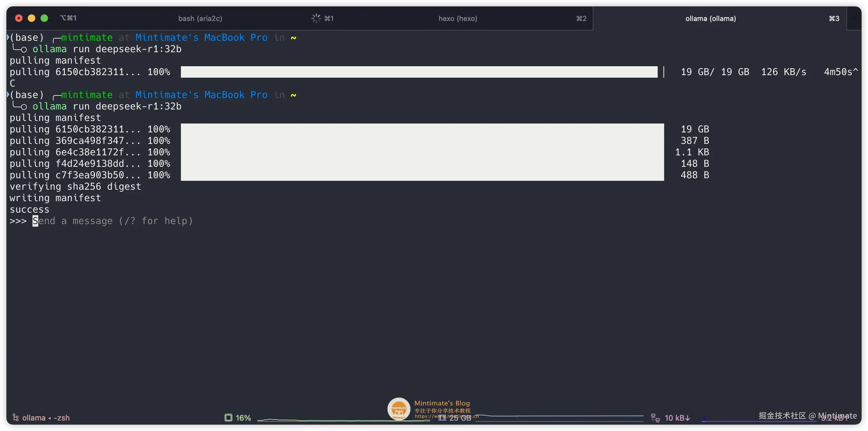
Task: Click the git branch icon in the status bar
Action: (16, 418)
